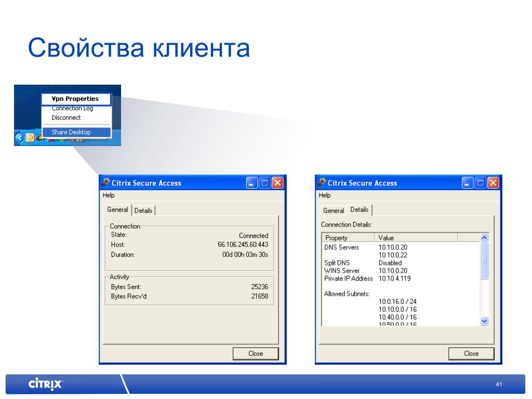Viewport: 532px width, 399px height.
Task: Click Bytes Recv'd value 21658
Action: point(260,296)
